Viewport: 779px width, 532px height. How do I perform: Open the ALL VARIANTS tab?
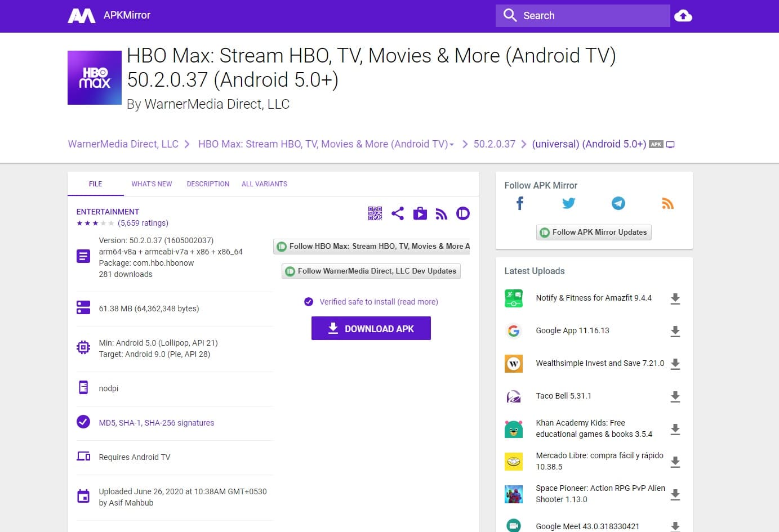(x=264, y=184)
